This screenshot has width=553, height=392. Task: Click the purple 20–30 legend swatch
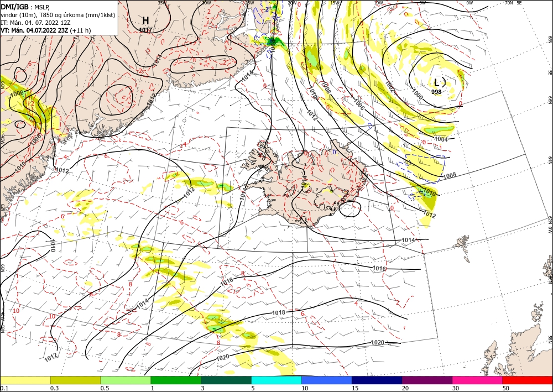click(427, 380)
